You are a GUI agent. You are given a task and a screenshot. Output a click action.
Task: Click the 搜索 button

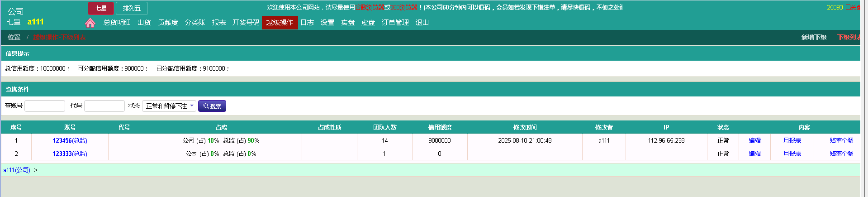212,106
